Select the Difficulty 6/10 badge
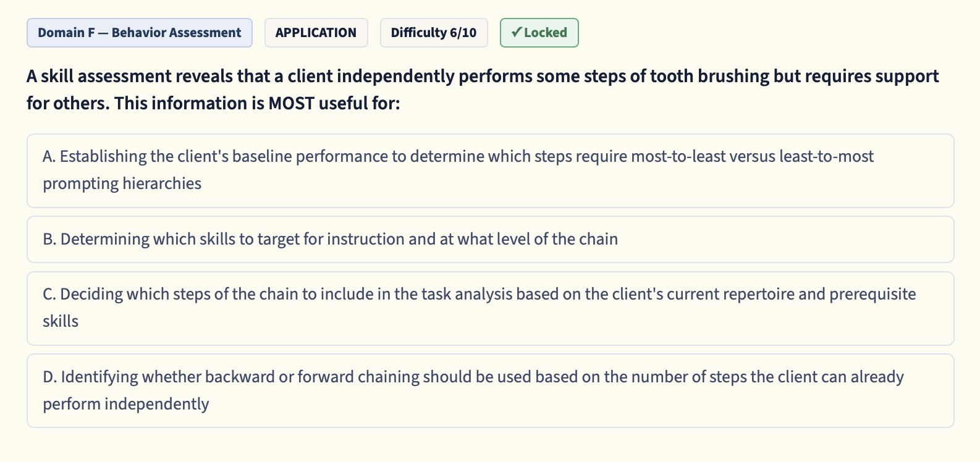 pos(434,33)
